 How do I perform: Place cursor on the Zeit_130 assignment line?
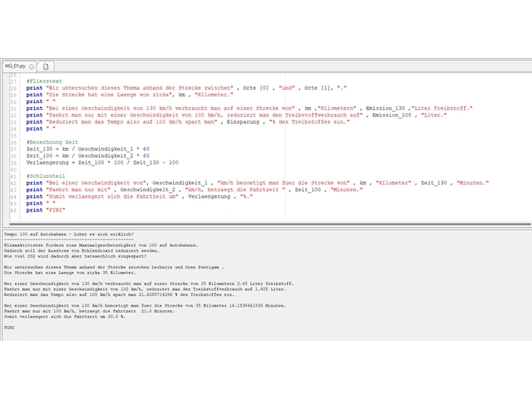click(88, 149)
